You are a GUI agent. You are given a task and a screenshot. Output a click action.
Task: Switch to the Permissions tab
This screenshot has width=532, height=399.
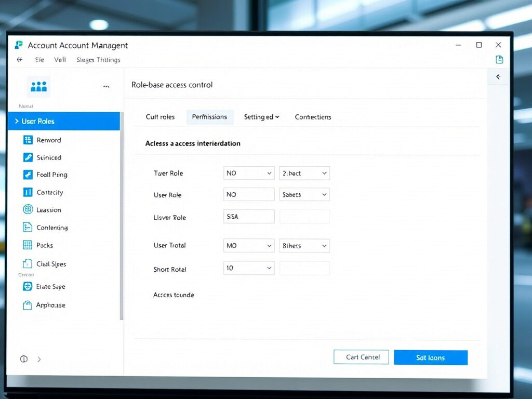coord(210,117)
